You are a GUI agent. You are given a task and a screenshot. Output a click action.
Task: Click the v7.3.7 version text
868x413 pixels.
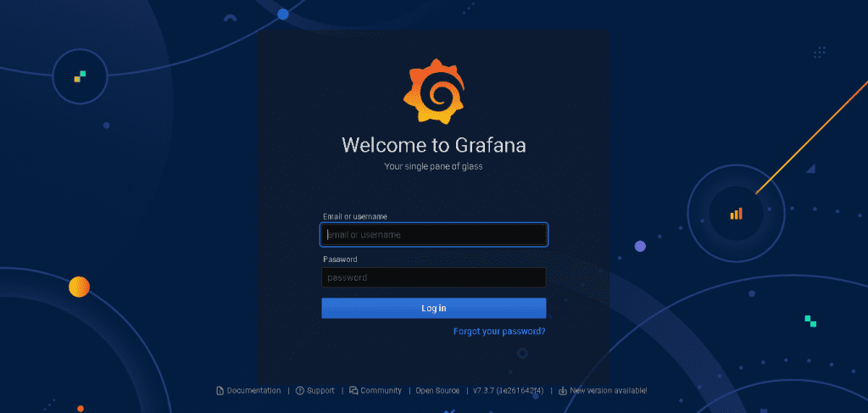point(509,391)
